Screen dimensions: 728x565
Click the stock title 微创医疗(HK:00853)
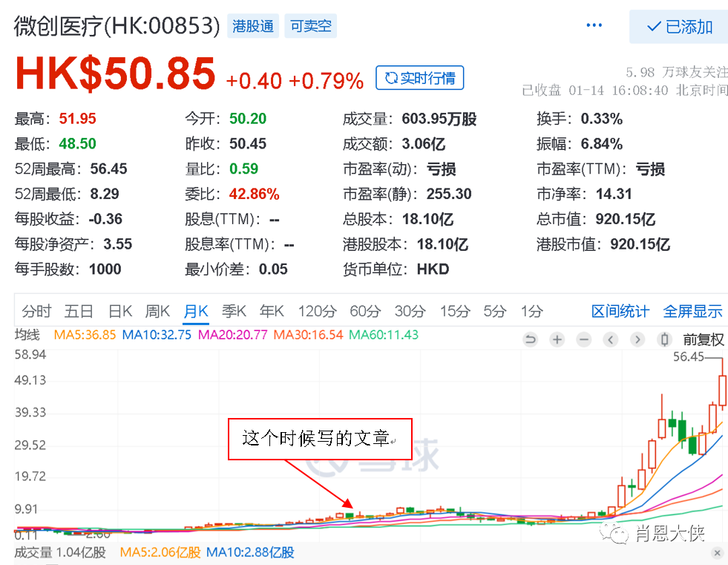coord(117,25)
